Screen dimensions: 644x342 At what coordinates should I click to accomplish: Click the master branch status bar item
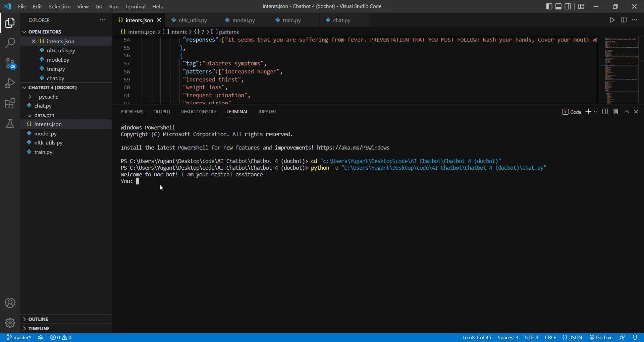tap(19, 337)
